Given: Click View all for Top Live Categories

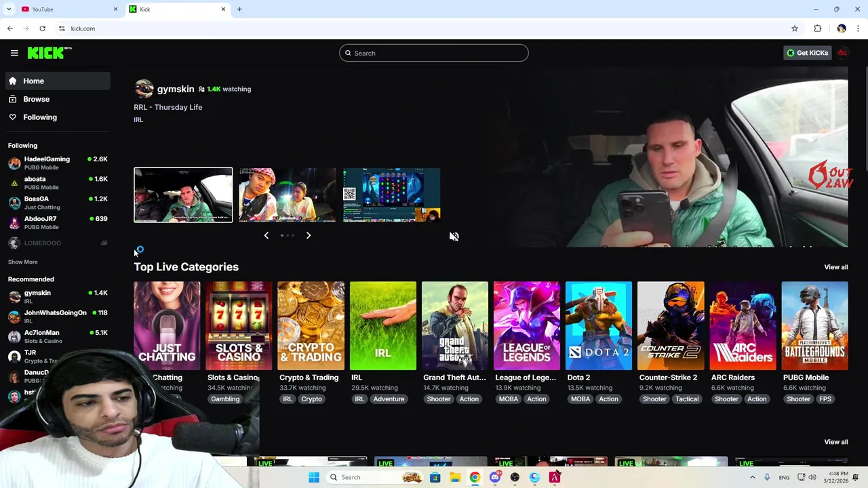Looking at the screenshot, I should pyautogui.click(x=835, y=267).
